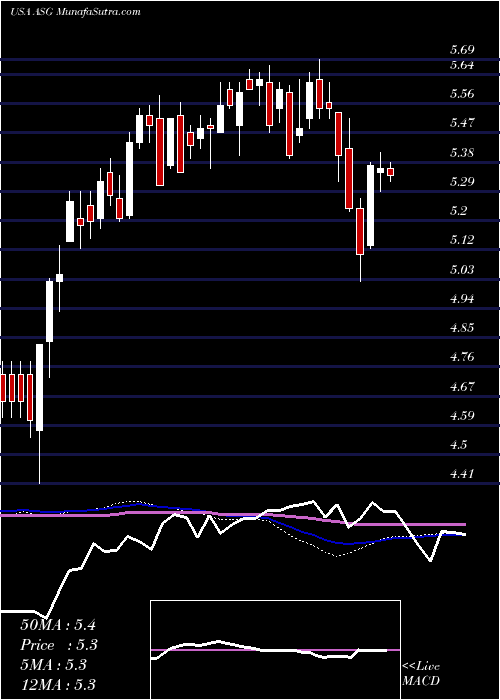Viewport: 500px width, 700px height.
Task: Click the 'Price : 5.3' reading
Action: [x=59, y=645]
